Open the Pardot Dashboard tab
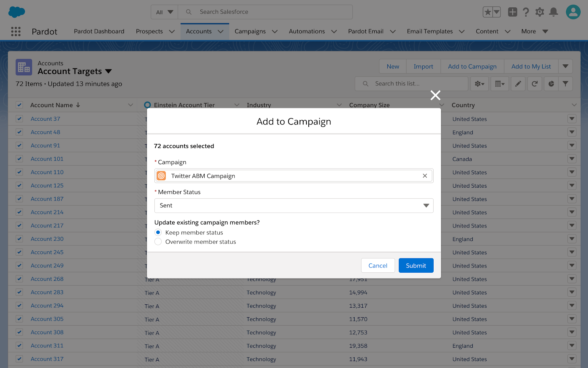The width and height of the screenshot is (588, 368). [99, 32]
